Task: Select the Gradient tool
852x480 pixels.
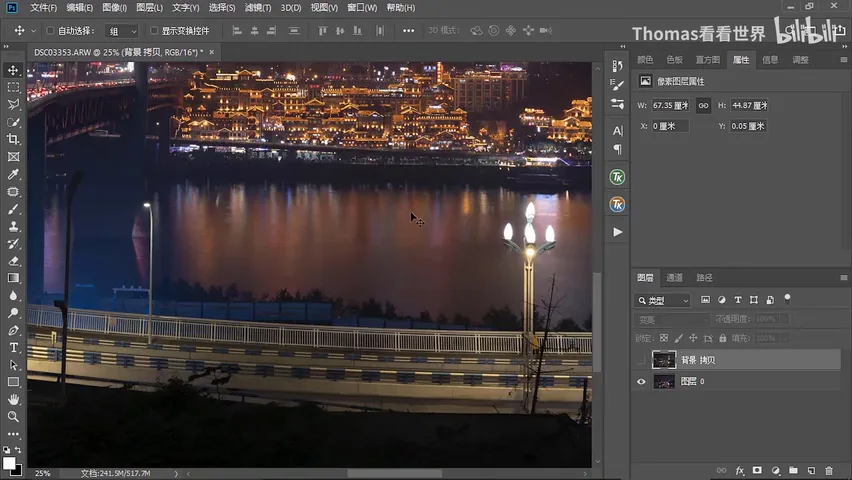Action: click(x=14, y=278)
